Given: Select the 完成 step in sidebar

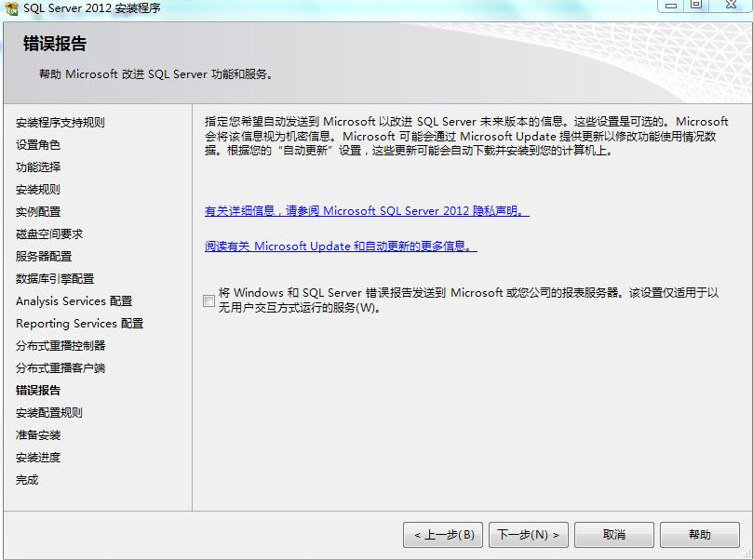Looking at the screenshot, I should 27,480.
